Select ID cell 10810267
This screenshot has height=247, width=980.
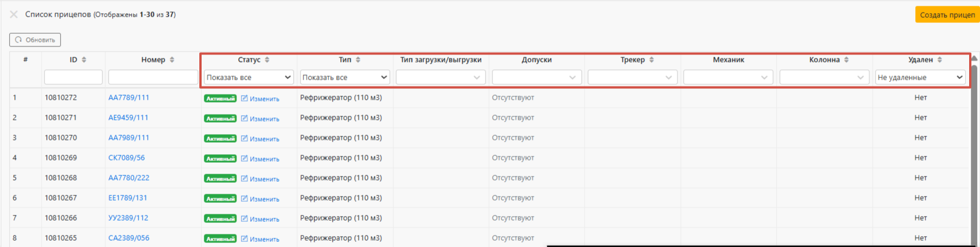(x=61, y=198)
